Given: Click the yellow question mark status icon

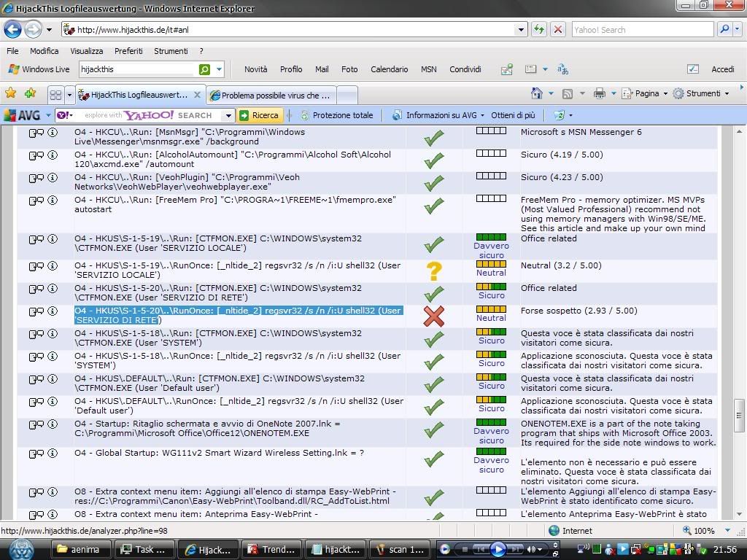Looking at the screenshot, I should pyautogui.click(x=433, y=271).
